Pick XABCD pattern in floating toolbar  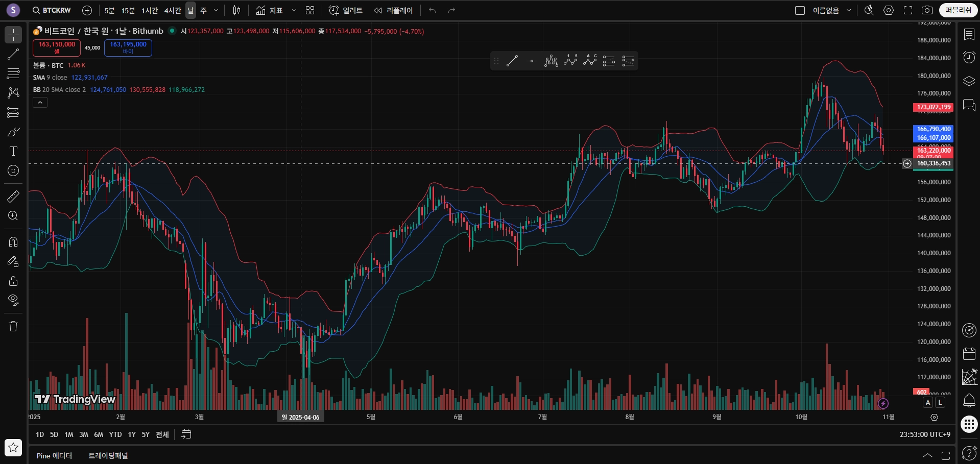pos(551,61)
